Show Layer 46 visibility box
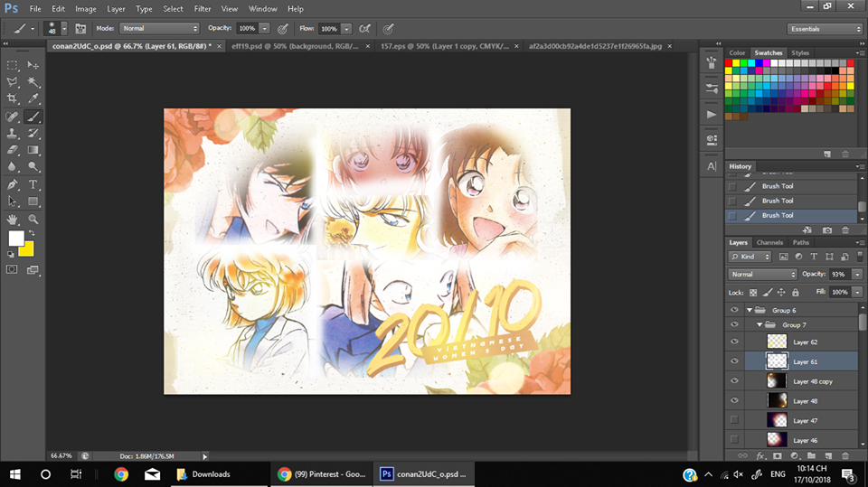Viewport: 868px width, 487px height. [x=734, y=440]
